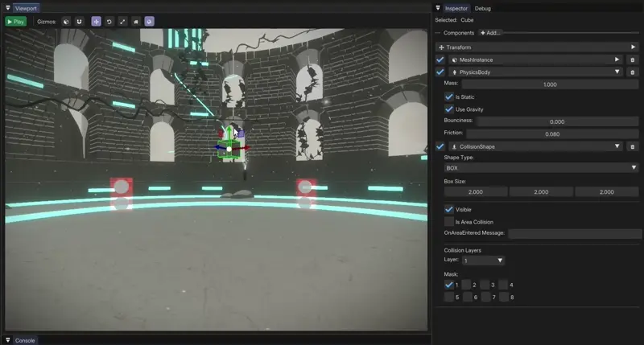Collapse the CollisionShape component arrow
The width and height of the screenshot is (644, 345).
[617, 146]
